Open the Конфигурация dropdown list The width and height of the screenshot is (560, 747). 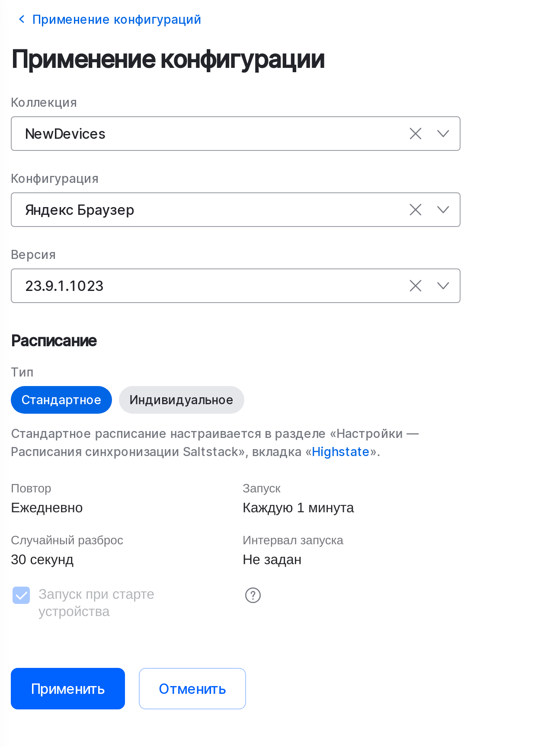[443, 210]
